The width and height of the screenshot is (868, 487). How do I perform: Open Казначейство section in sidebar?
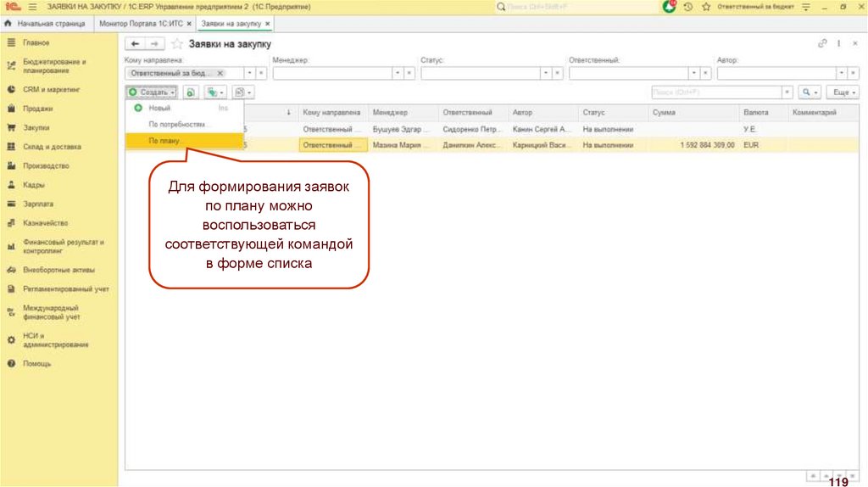[45, 223]
